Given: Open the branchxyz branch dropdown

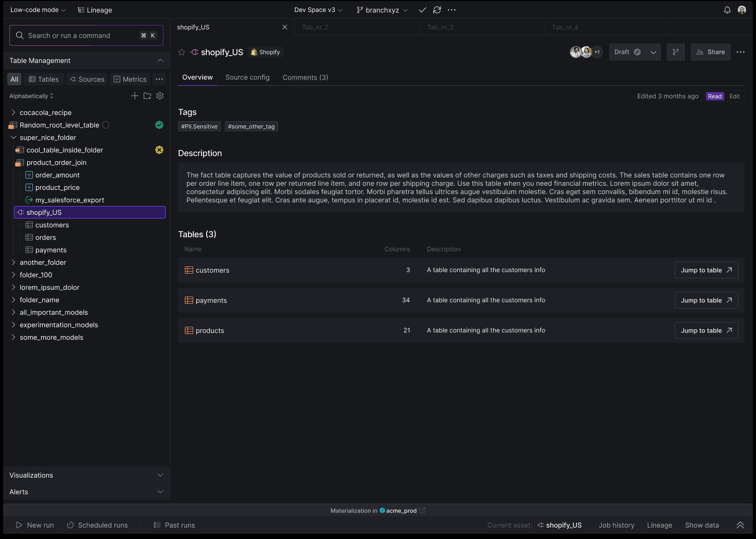Looking at the screenshot, I should coord(382,10).
